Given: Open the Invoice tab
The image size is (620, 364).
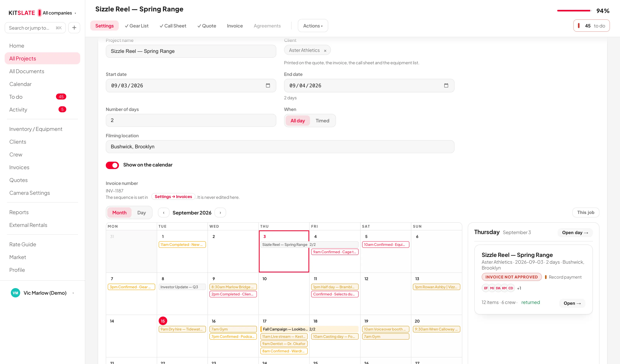Looking at the screenshot, I should 235,26.
